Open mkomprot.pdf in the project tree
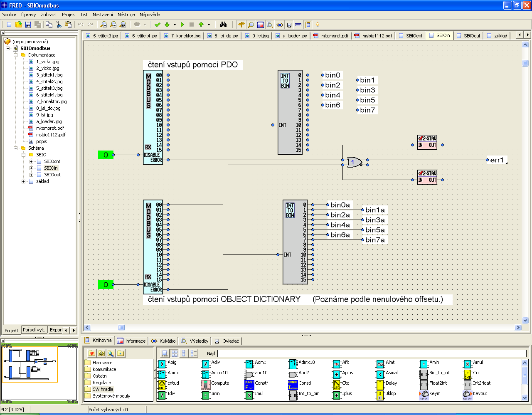The image size is (532, 415). coord(50,128)
